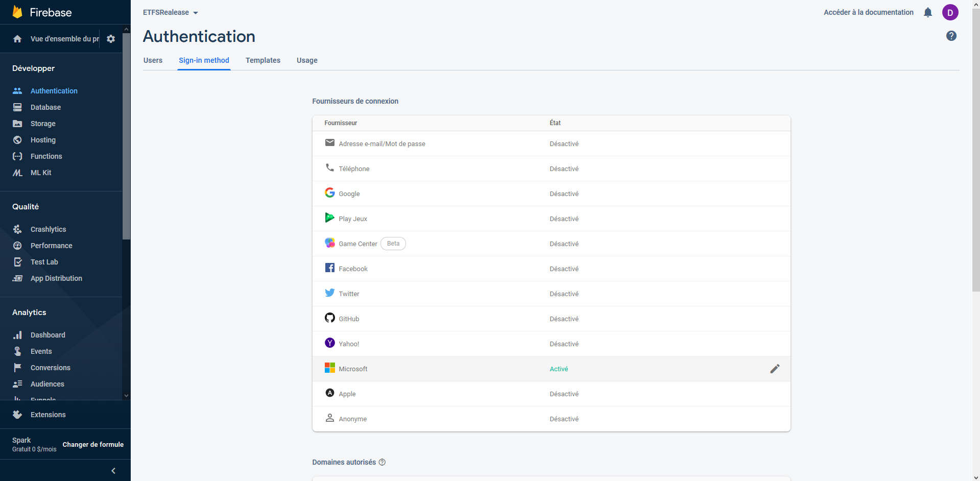Click the App Distribution icon

(x=17, y=278)
